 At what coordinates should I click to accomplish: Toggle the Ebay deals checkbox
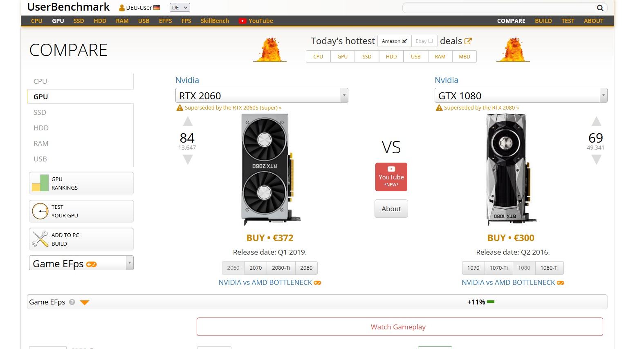[x=430, y=41]
